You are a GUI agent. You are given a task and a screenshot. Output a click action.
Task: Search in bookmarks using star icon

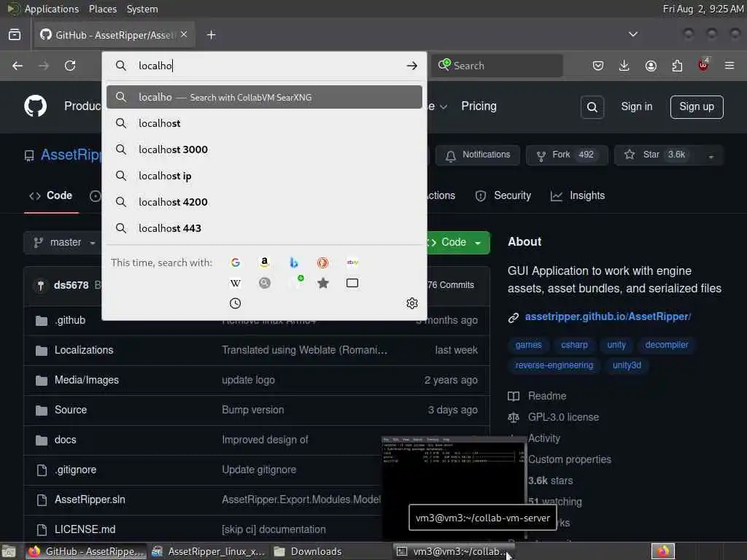point(323,283)
